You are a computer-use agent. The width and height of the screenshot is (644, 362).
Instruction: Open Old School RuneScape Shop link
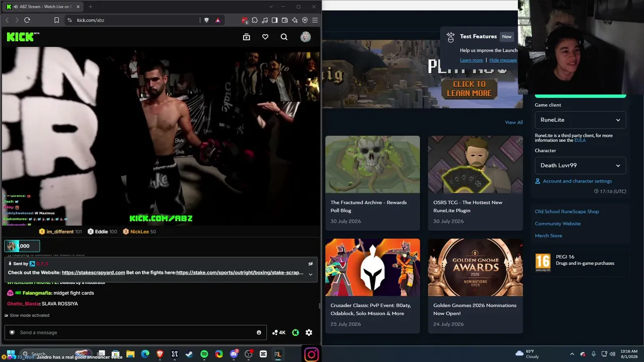coord(567,212)
